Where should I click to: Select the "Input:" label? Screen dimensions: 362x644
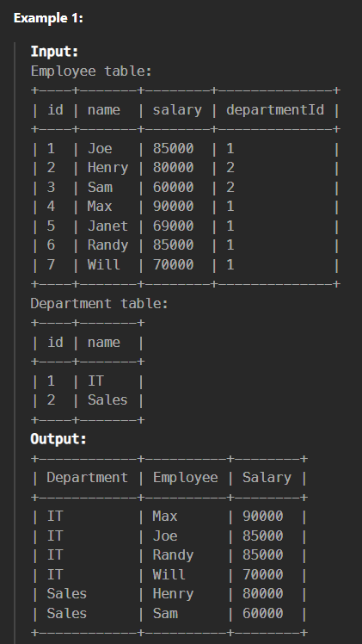(54, 52)
